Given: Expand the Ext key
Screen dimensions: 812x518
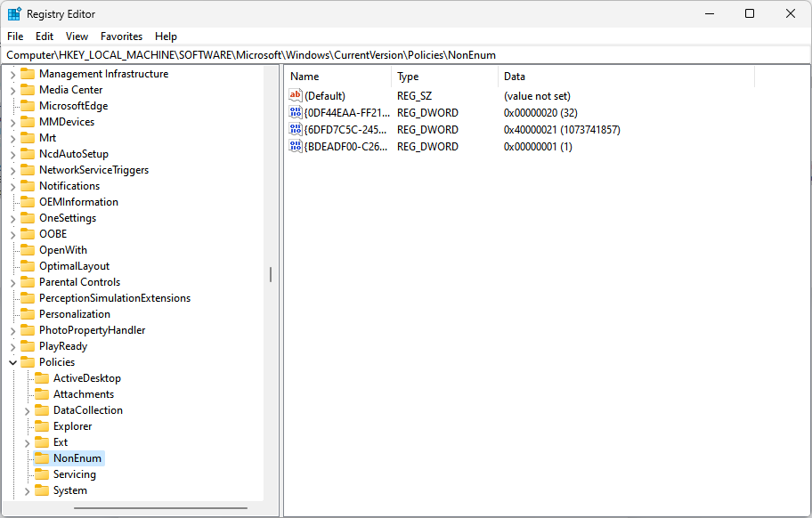Looking at the screenshot, I should click(27, 443).
